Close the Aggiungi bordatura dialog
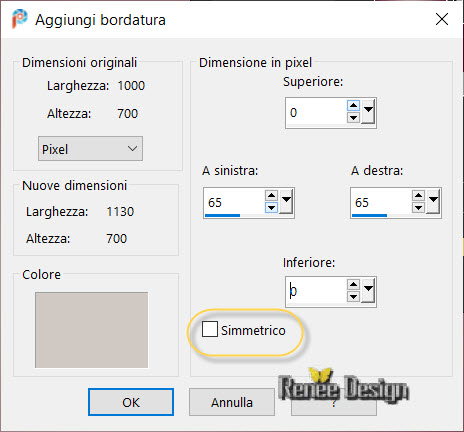Viewport: 464px width, 432px height. click(442, 19)
